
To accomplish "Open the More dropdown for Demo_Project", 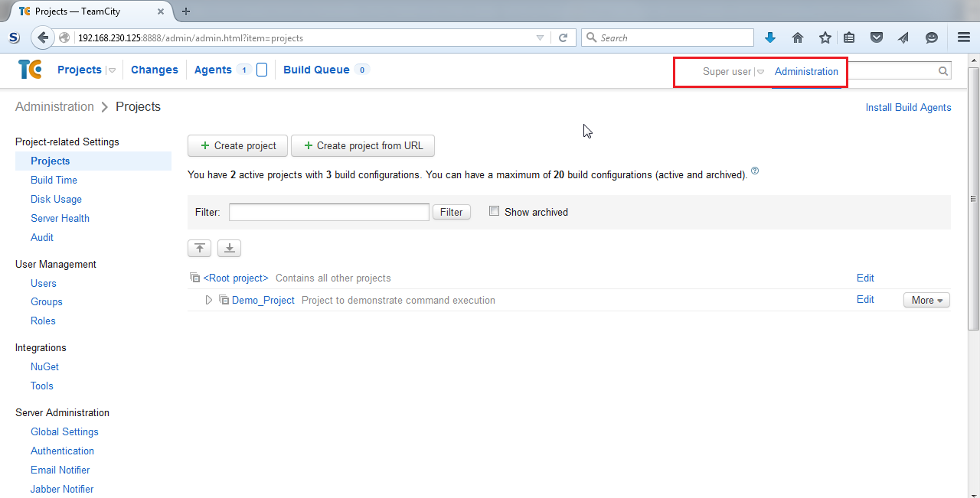I will pos(926,300).
